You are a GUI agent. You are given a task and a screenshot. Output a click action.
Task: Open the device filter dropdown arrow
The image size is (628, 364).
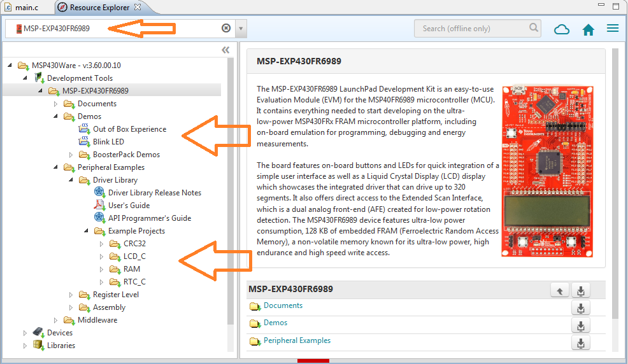[241, 29]
